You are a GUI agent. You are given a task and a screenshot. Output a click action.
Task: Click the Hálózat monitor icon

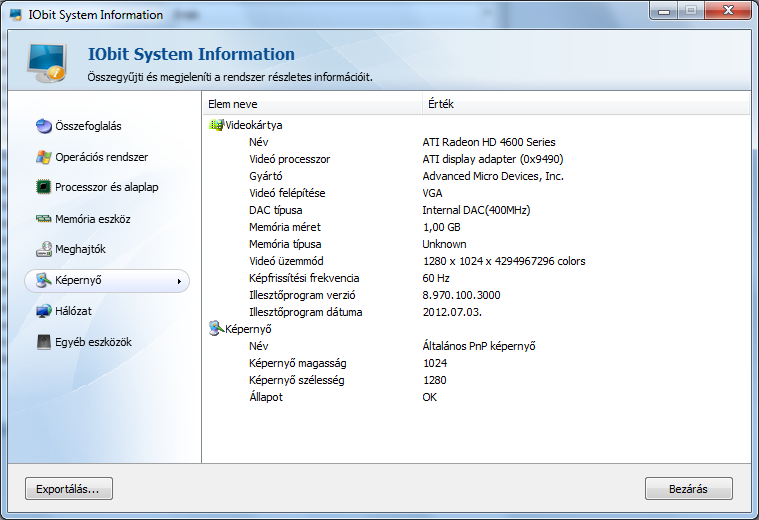pos(44,311)
